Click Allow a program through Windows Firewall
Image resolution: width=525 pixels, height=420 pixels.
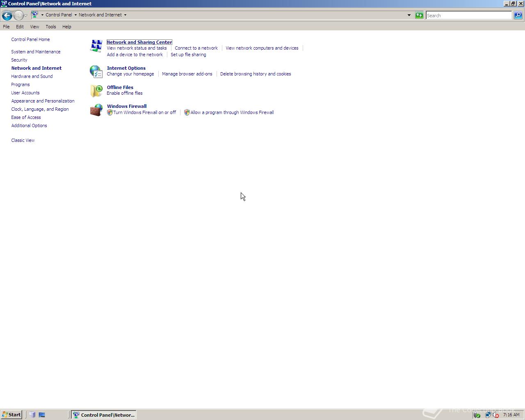coord(232,112)
